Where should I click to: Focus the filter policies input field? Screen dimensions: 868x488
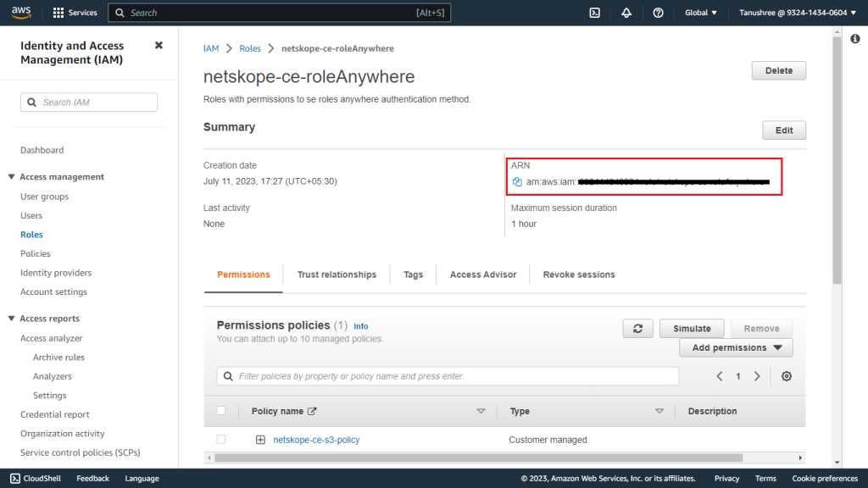pos(448,376)
